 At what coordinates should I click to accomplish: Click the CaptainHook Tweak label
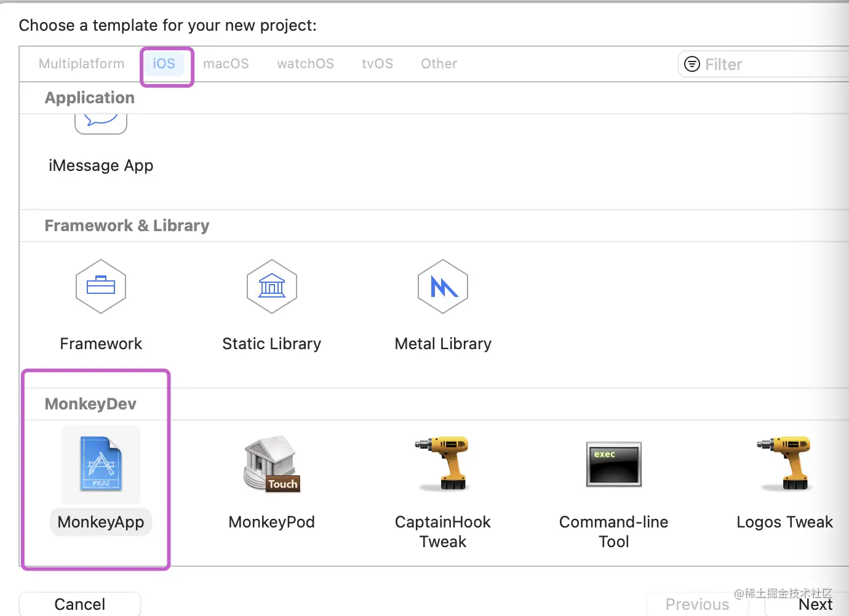[443, 532]
